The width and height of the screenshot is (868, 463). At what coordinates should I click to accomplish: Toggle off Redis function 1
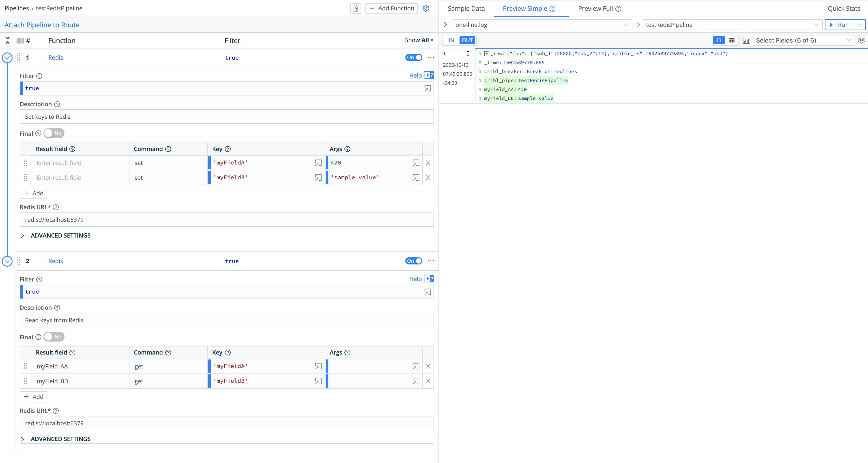coord(413,58)
